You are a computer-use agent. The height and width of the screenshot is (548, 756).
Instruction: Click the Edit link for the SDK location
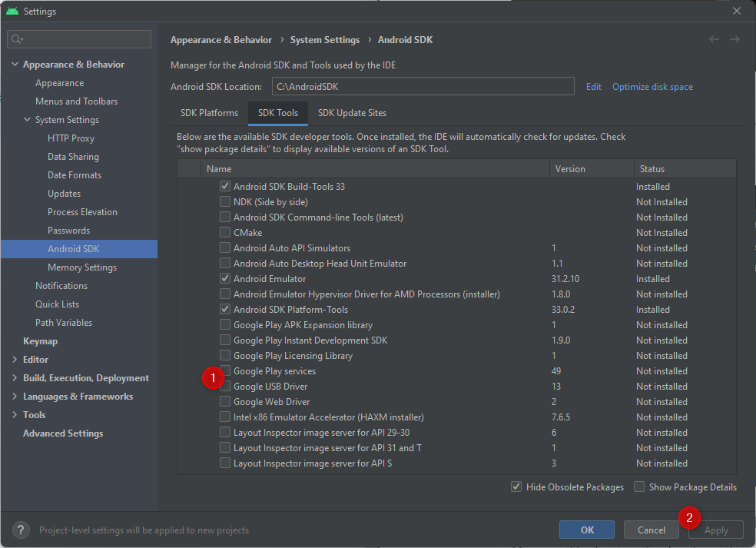(x=594, y=87)
